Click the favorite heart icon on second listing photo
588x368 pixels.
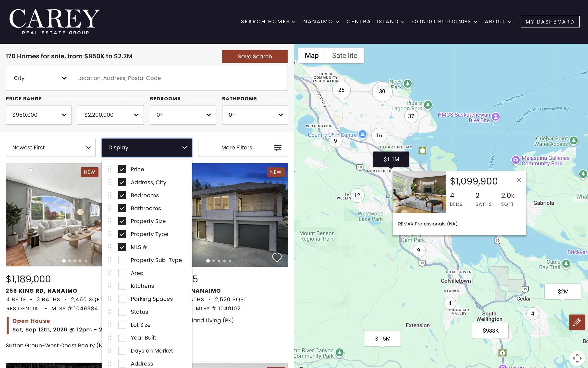277,257
